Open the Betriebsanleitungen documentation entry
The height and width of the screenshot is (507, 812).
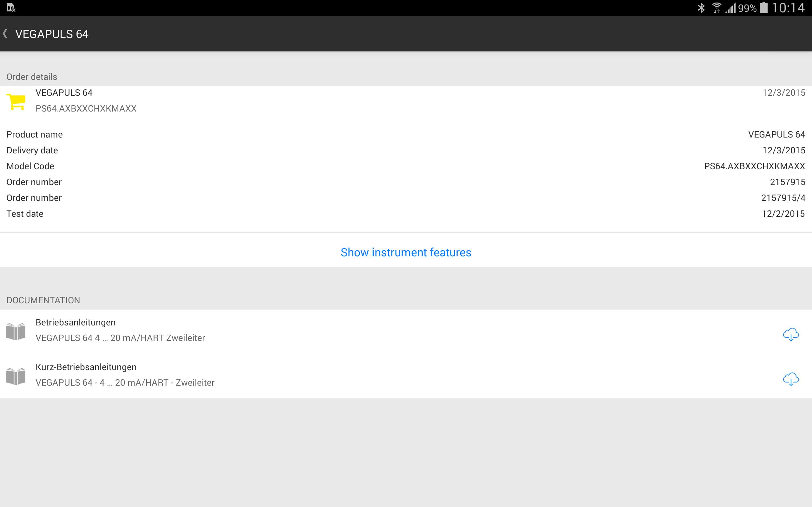[120, 330]
